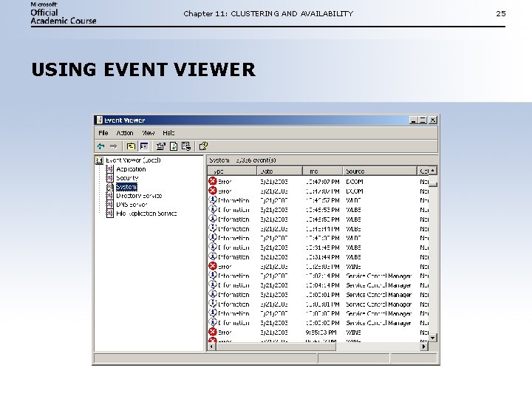Click the 10:31:44 PM time cell
532x399 pixels.
322,257
